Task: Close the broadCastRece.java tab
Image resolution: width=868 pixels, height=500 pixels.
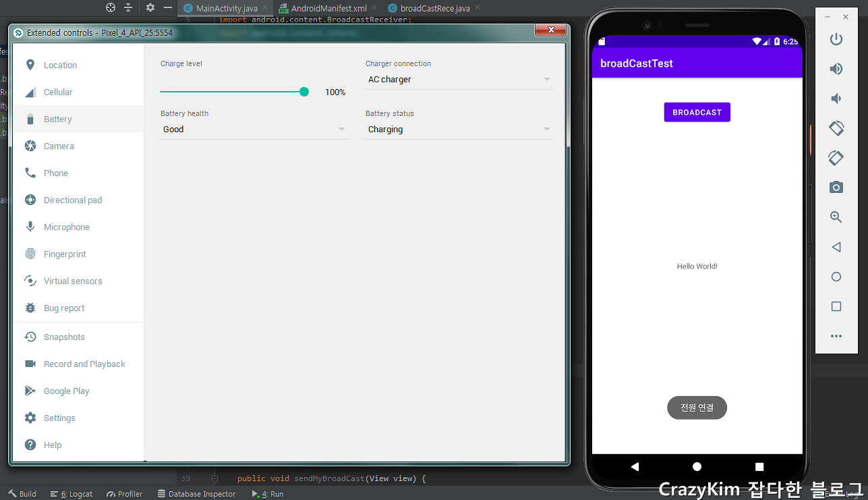Action: [478, 8]
